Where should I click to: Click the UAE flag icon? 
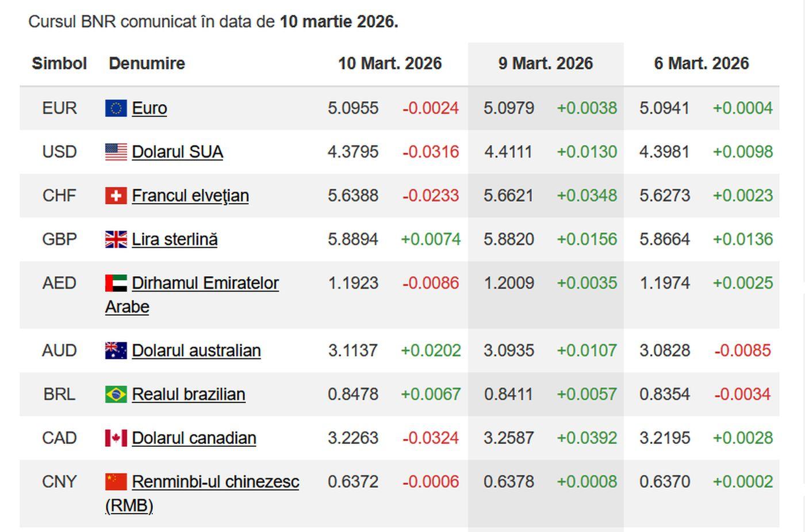point(116,283)
